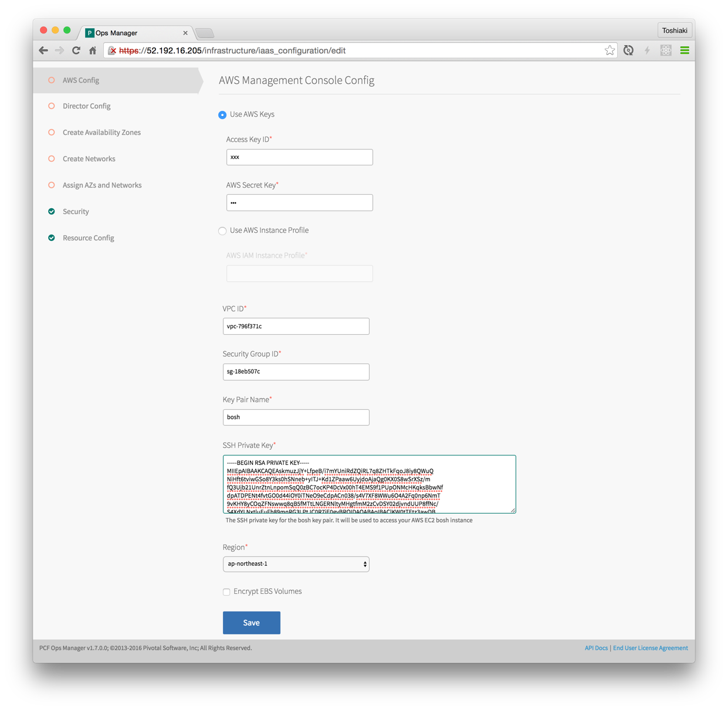Open the Director Config section

(86, 106)
